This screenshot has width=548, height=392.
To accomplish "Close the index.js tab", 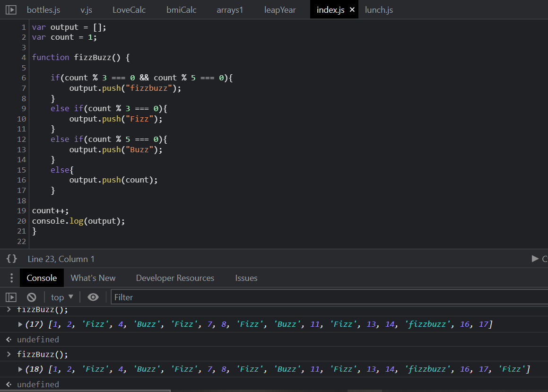I will pyautogui.click(x=352, y=10).
